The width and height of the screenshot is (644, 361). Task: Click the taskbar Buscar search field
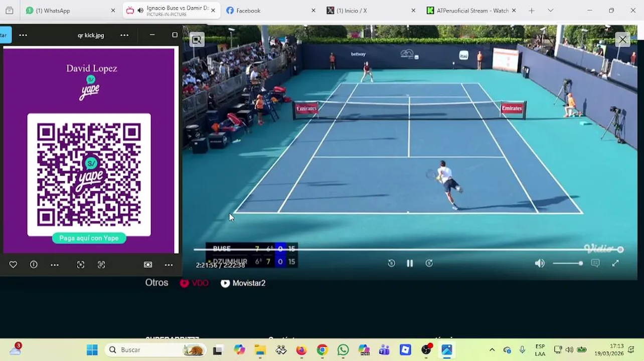155,350
